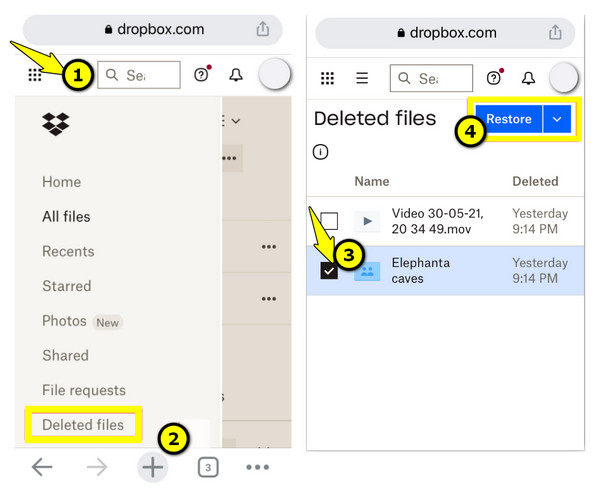Expand the dropdown arrow next to Restore
The width and height of the screenshot is (600, 501).
559,119
